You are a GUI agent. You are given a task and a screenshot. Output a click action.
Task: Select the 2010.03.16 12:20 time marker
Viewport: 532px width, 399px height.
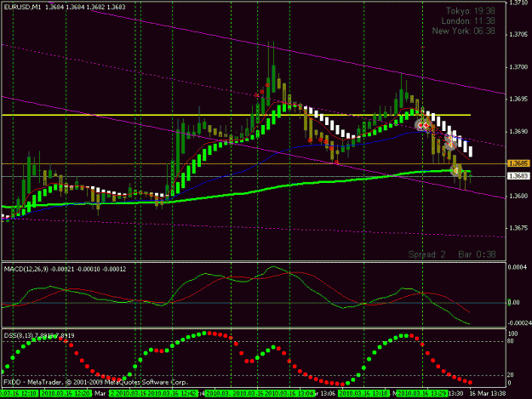(66, 394)
